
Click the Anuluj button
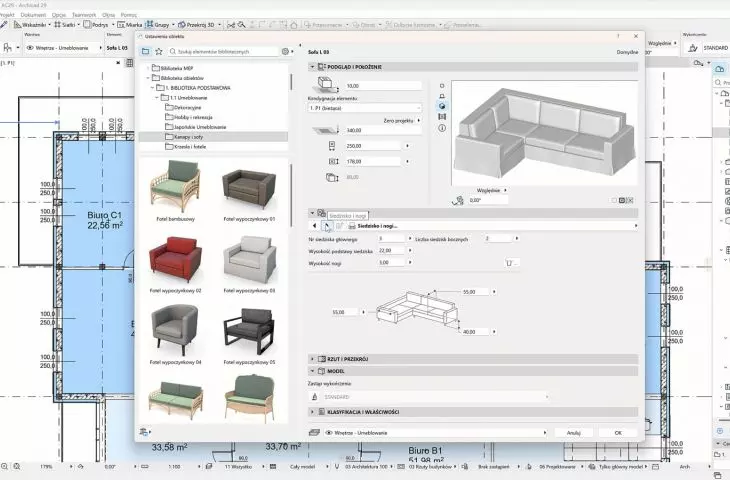574,433
